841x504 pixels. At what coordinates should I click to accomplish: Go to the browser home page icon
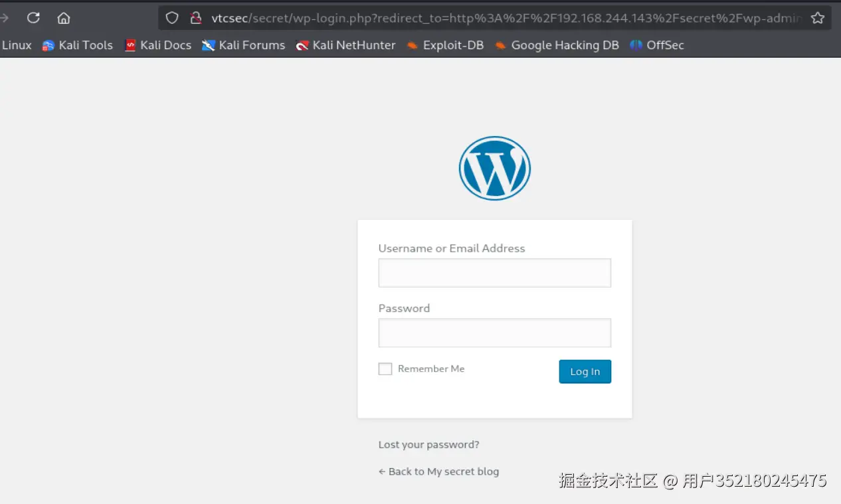coord(64,18)
